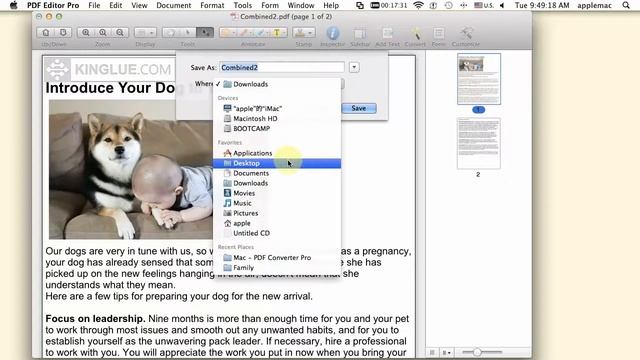Select "apple"的"iMac" device

[x=277, y=109]
